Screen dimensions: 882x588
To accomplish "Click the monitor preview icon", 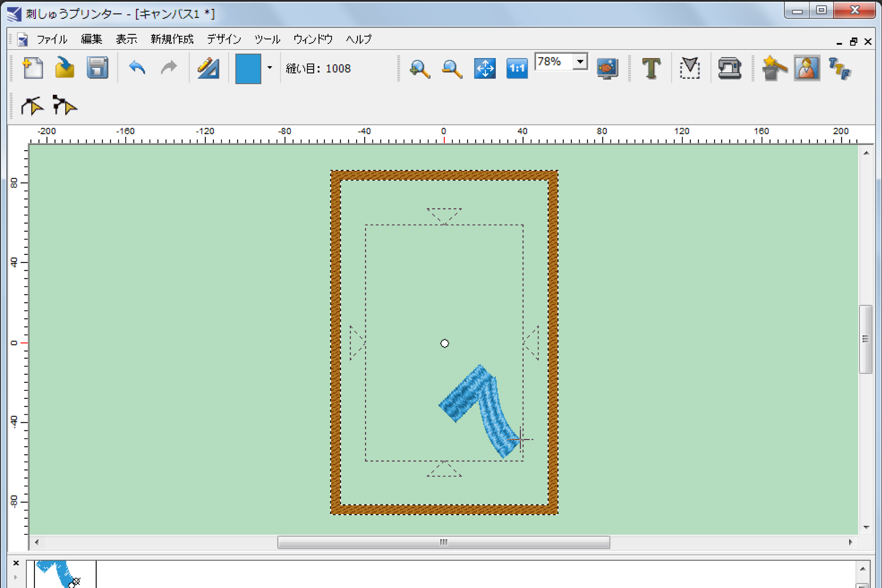I will 607,69.
